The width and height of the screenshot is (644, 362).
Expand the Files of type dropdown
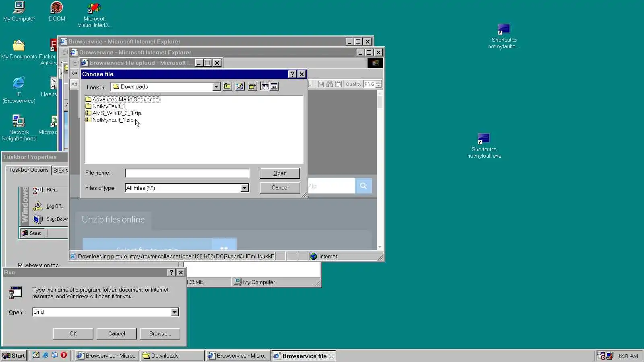pos(244,188)
